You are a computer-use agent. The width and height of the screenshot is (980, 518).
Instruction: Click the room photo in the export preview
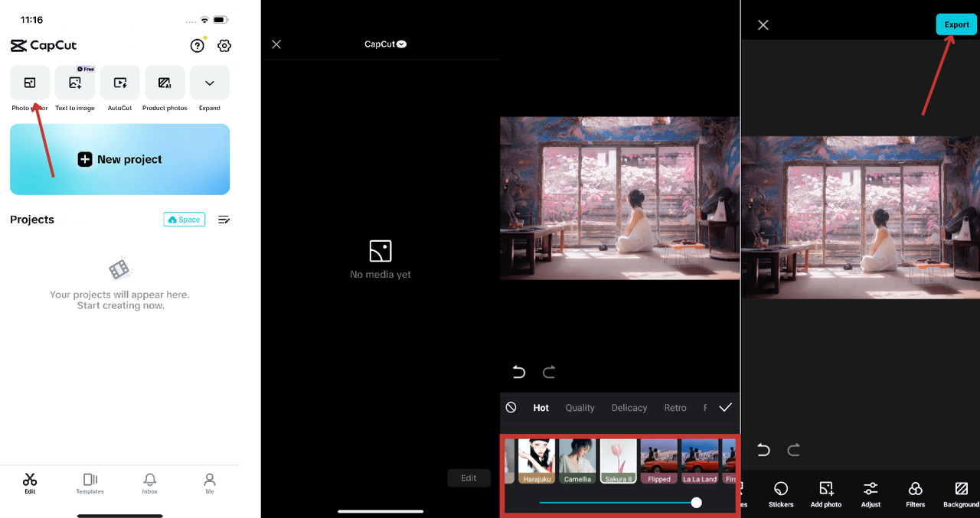861,217
